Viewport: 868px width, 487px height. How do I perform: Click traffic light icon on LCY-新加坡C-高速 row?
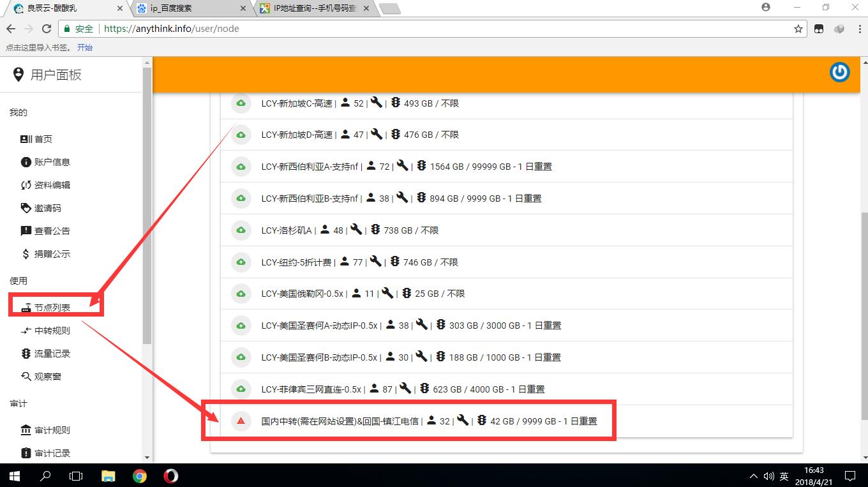[x=395, y=103]
